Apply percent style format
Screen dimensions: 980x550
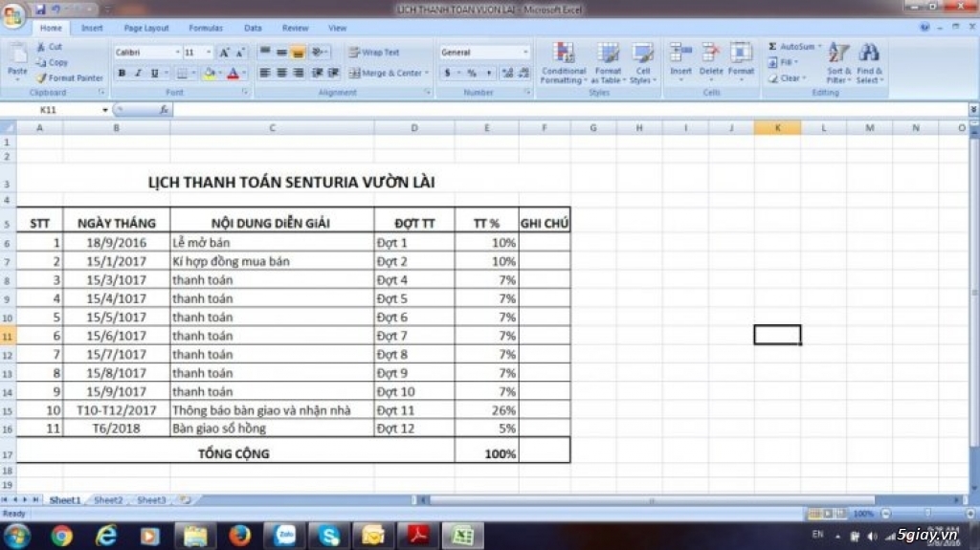tap(472, 73)
